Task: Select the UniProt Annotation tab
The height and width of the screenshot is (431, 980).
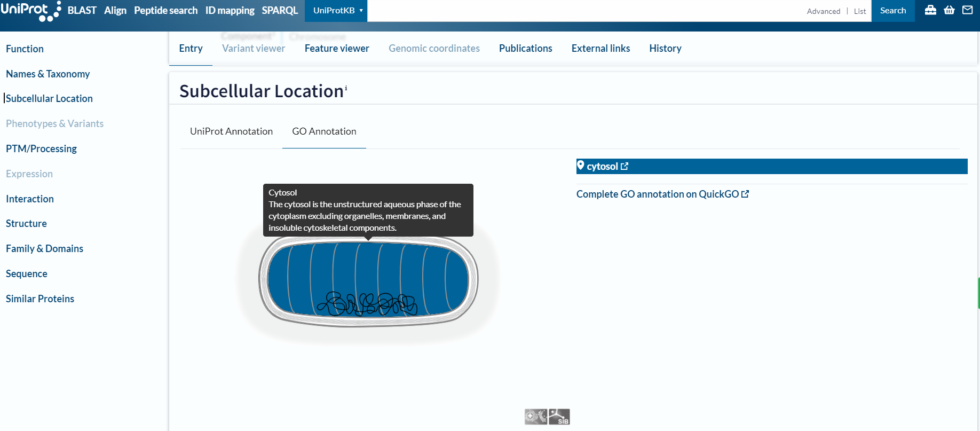Action: pos(231,131)
